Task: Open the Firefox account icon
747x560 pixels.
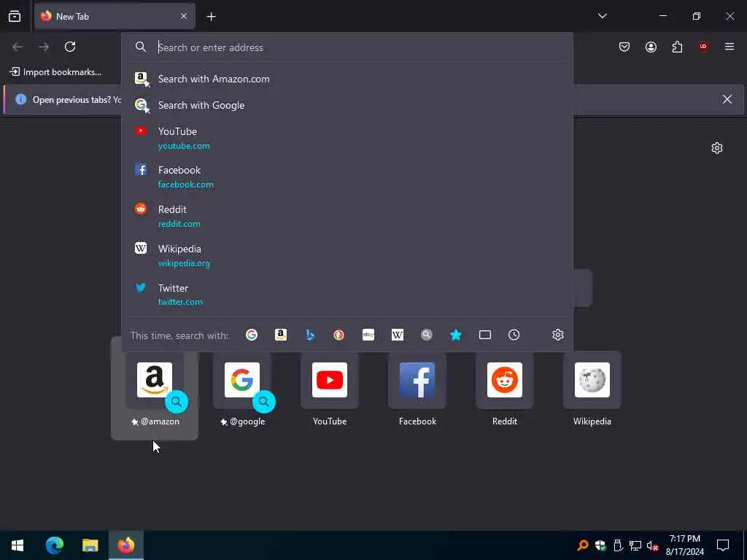Action: pyautogui.click(x=651, y=47)
